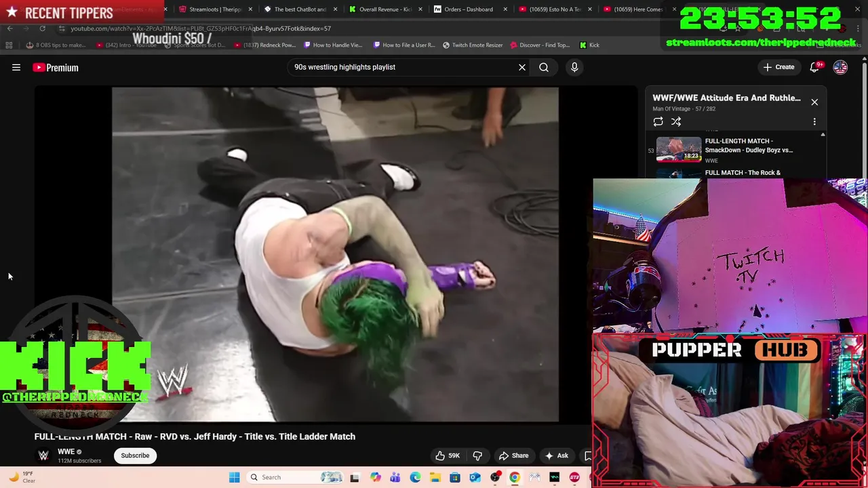Open Task View on the taskbar
Screen dimensions: 868x488
coord(354,477)
